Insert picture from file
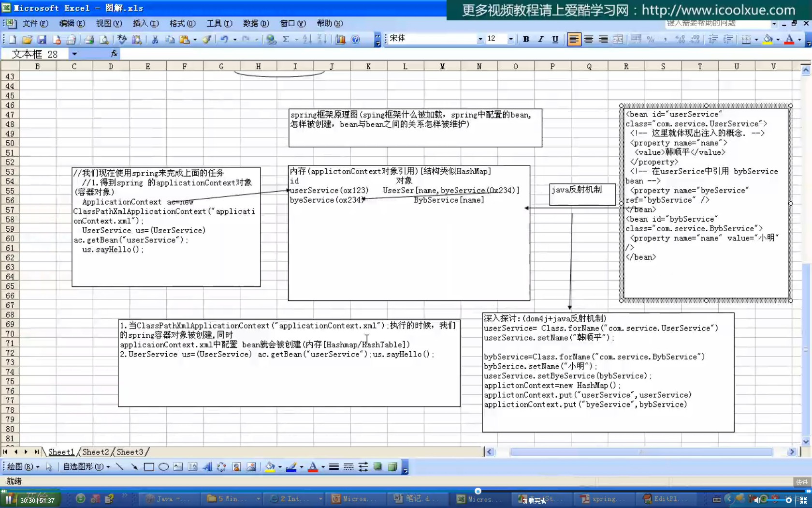The image size is (812, 508). pos(251,467)
